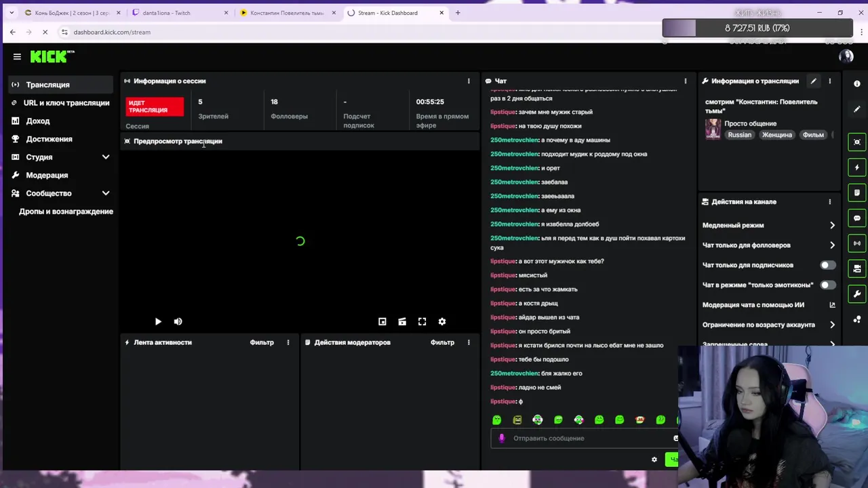Click username 250metrovchlen on заебалаа message
This screenshot has height=488, width=868.
tap(514, 182)
